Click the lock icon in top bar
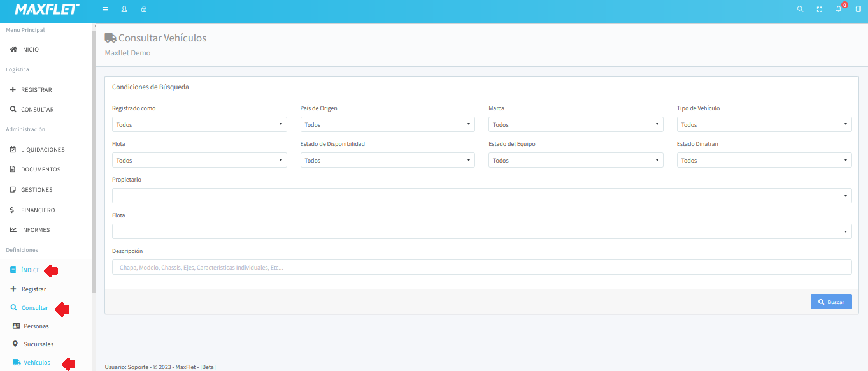 tap(143, 10)
